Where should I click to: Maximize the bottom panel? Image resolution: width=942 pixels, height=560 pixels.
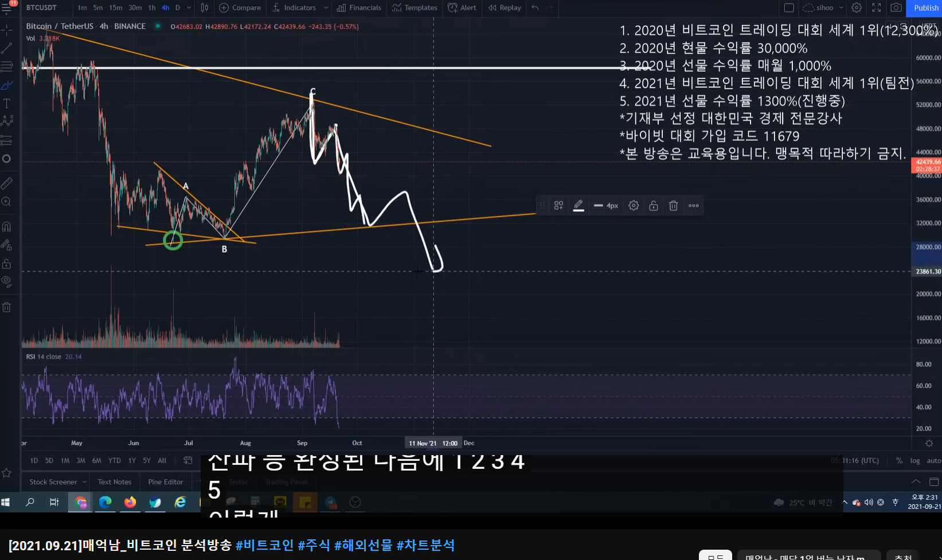pos(934,481)
